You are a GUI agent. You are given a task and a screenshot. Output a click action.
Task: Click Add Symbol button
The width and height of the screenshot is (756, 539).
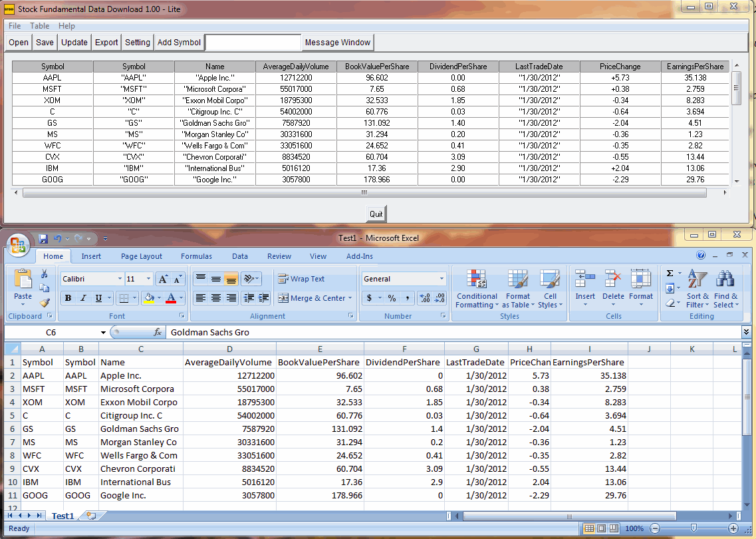179,43
